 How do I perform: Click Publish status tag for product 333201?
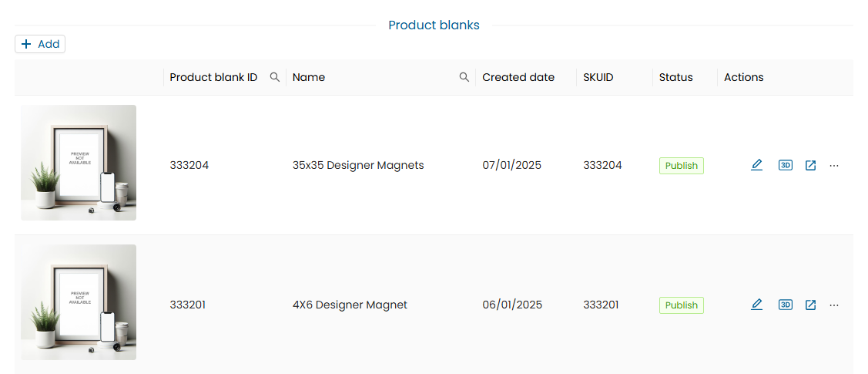(x=681, y=305)
